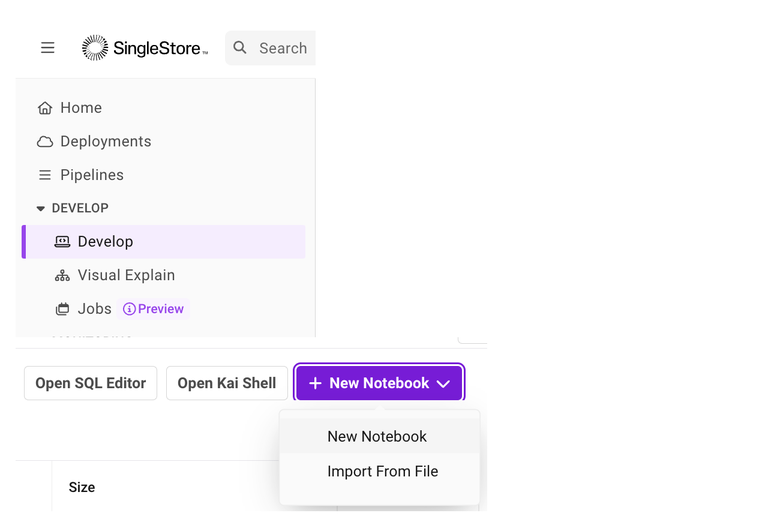Click the plus icon on New Notebook
Image resolution: width=768 pixels, height=528 pixels.
tap(315, 384)
